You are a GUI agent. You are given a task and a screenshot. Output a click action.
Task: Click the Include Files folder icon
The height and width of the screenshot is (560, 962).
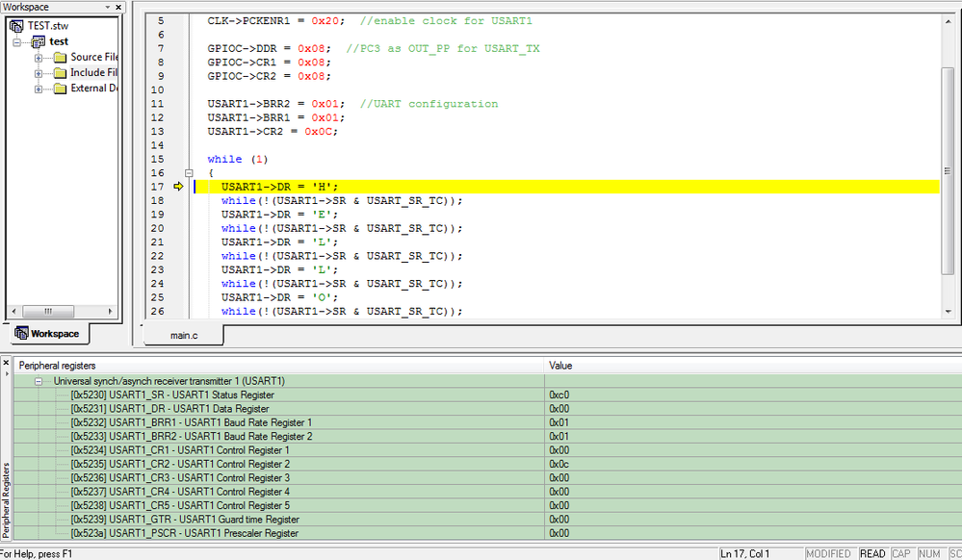[60, 73]
